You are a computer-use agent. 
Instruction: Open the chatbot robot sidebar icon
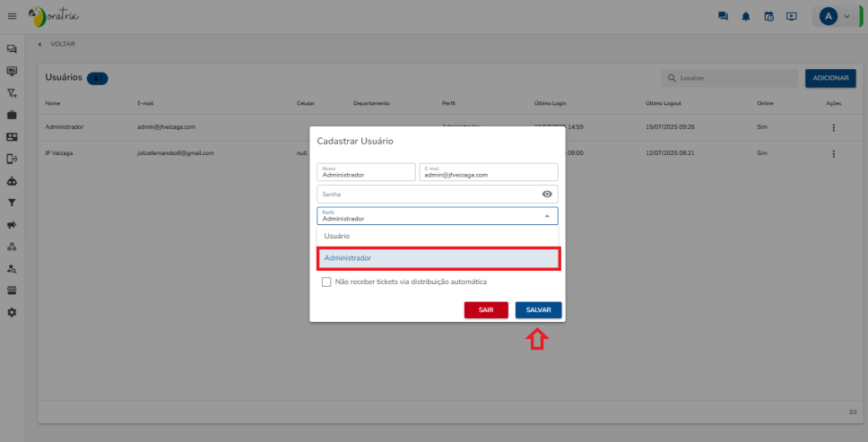(13, 181)
